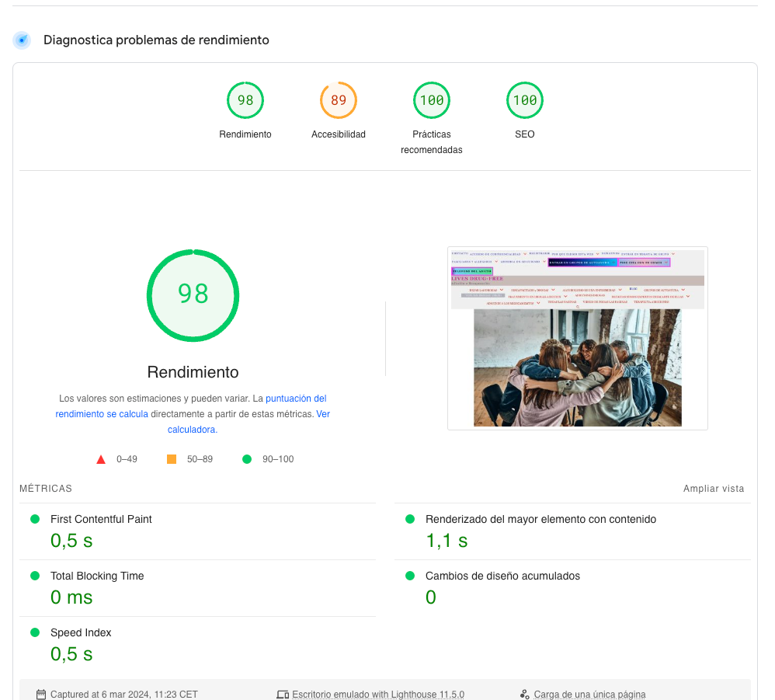Click 'Escritorio emulado with Lighthouse 11.5.0' text

tap(378, 695)
